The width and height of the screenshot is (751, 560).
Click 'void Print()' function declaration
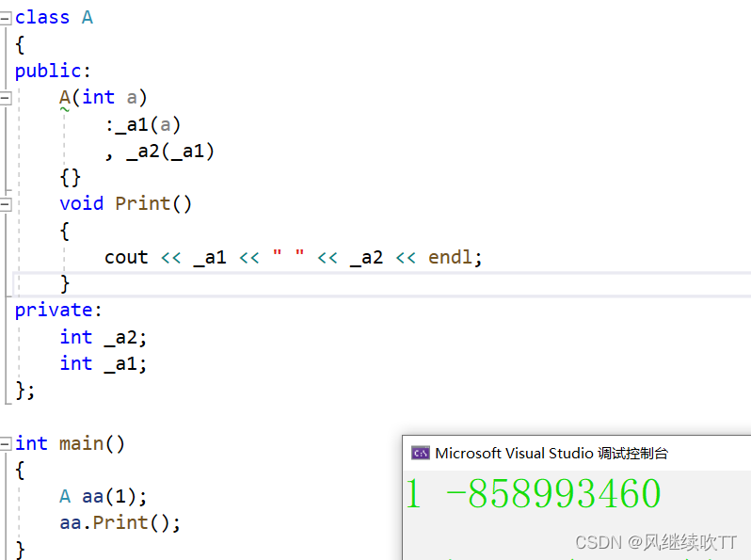tap(125, 204)
